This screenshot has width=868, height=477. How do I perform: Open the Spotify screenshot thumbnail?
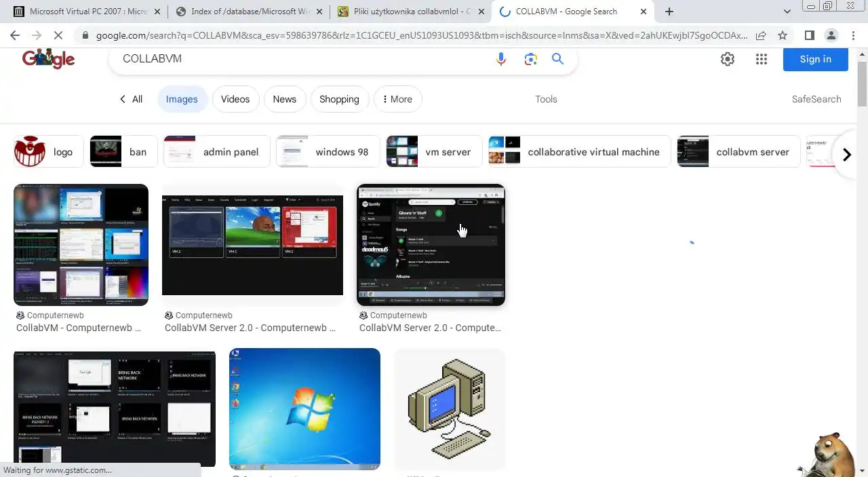(431, 245)
